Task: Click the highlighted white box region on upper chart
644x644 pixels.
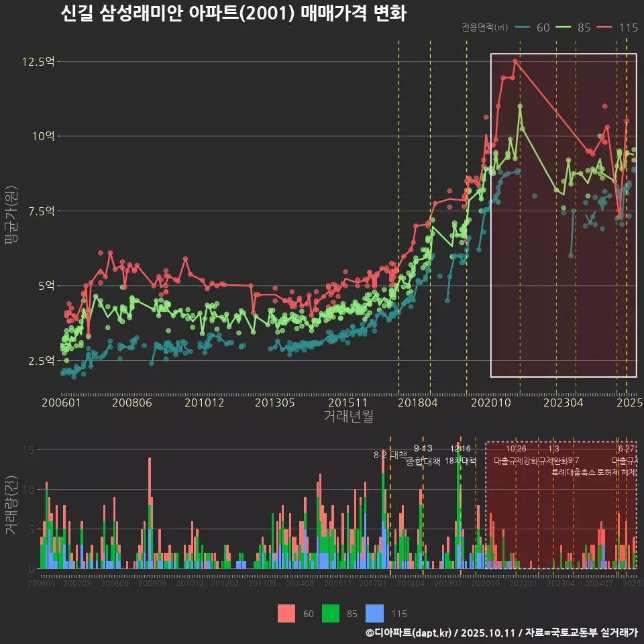Action: (563, 215)
